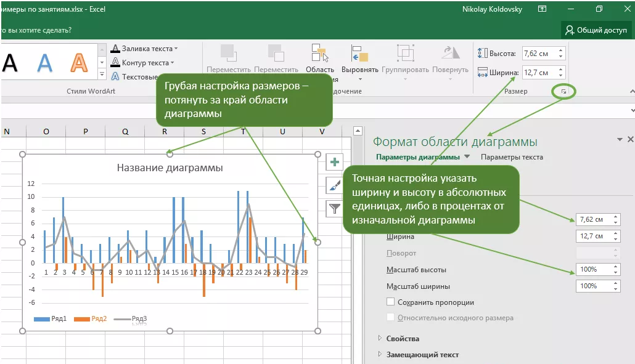Select legend entry Ряд3
The width and height of the screenshot is (635, 364).
(x=131, y=318)
